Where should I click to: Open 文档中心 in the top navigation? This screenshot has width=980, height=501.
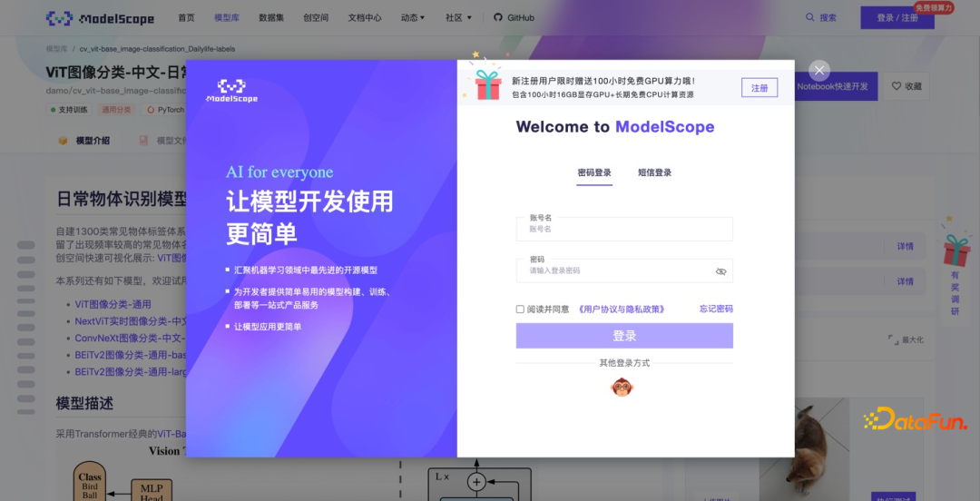[x=365, y=18]
